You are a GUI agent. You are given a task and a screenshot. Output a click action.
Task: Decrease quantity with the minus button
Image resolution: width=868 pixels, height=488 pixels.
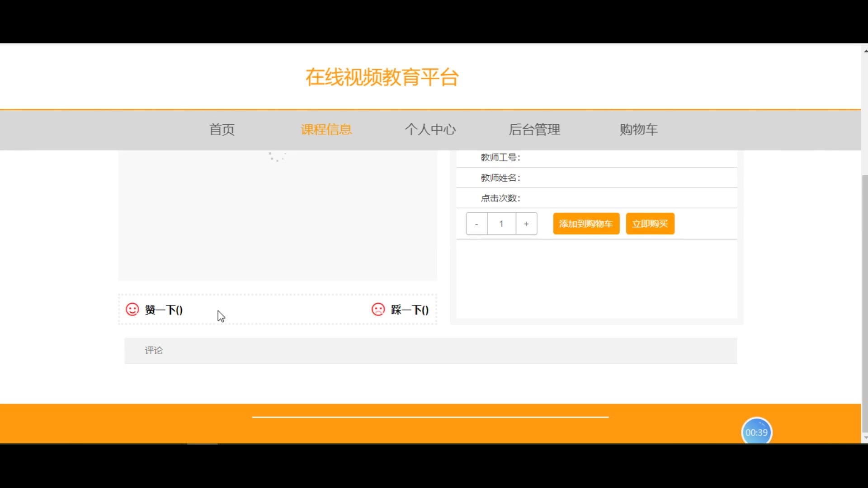click(476, 224)
